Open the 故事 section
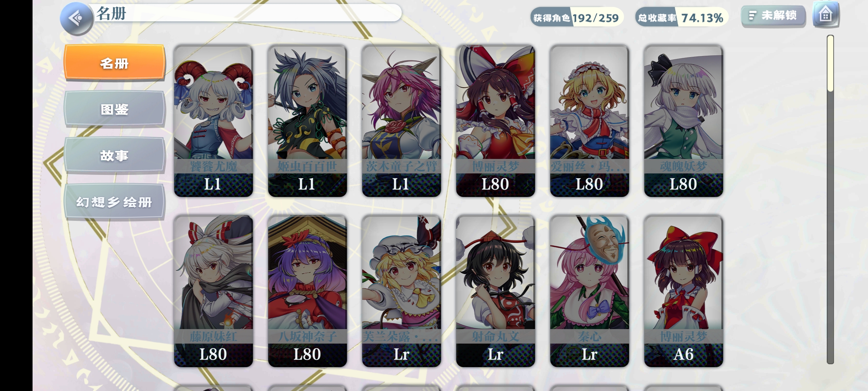The width and height of the screenshot is (868, 391). point(115,155)
